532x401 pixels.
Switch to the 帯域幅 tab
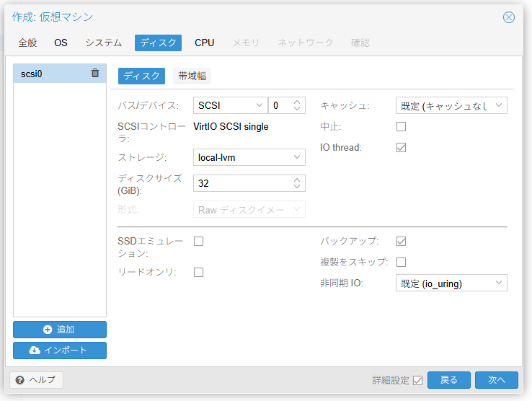191,76
